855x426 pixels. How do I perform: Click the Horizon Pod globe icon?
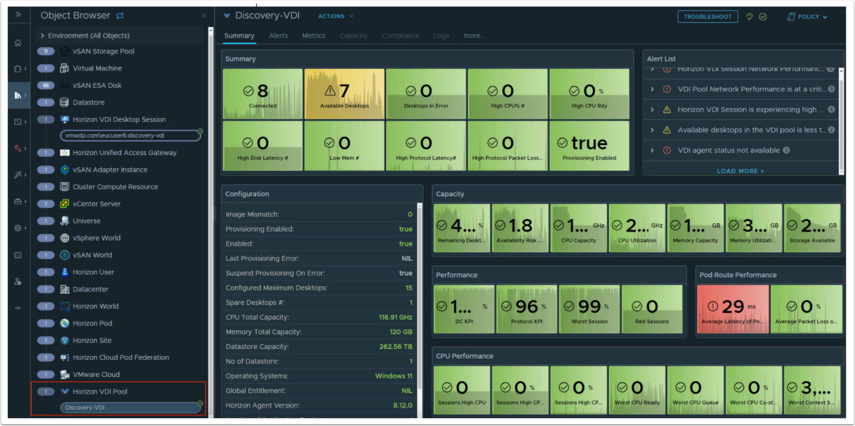pos(65,323)
